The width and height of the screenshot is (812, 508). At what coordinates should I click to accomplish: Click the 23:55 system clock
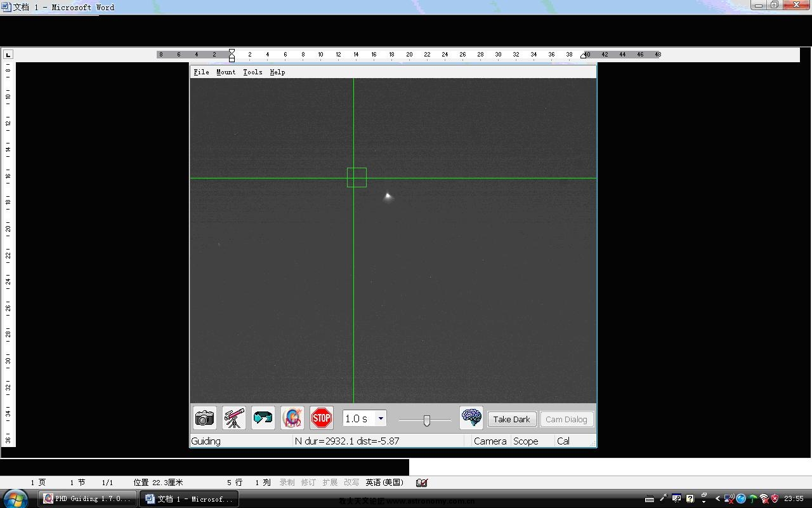[x=794, y=498]
